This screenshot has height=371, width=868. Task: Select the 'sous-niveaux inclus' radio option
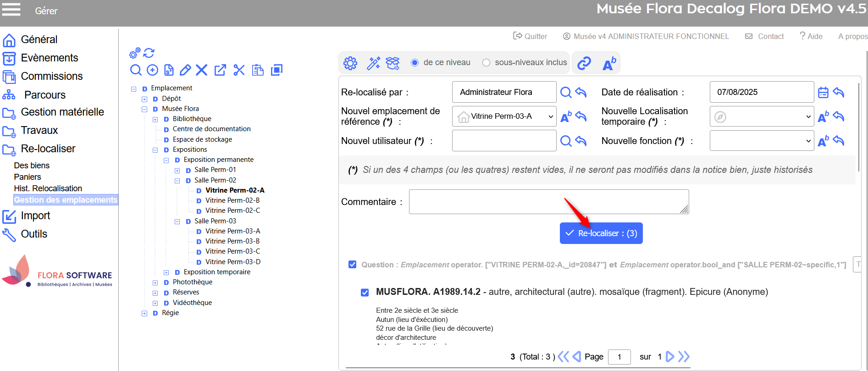[486, 63]
